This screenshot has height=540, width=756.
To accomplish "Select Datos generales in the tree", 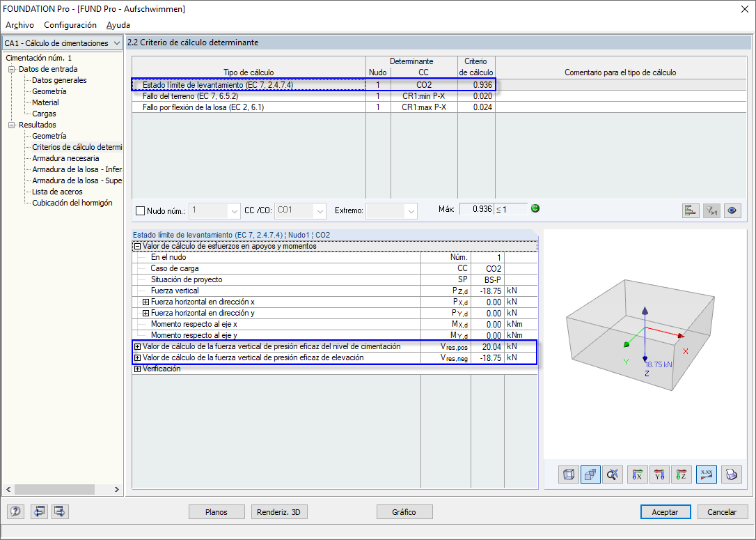I will click(x=59, y=80).
